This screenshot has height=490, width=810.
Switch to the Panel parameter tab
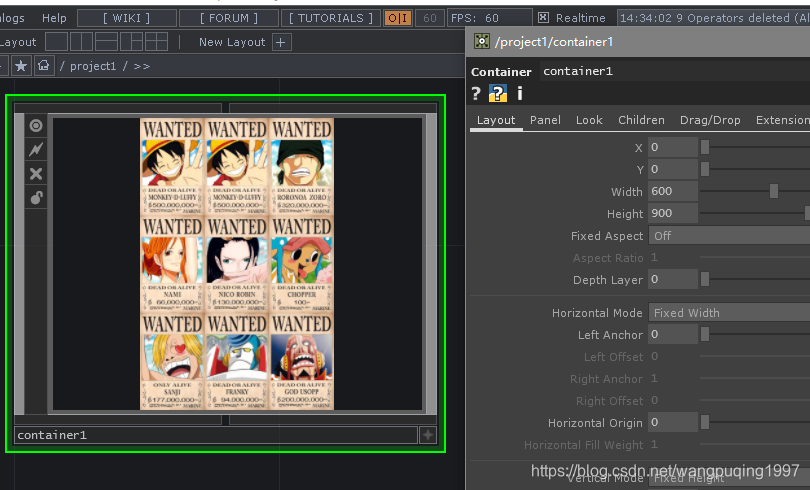pos(545,120)
